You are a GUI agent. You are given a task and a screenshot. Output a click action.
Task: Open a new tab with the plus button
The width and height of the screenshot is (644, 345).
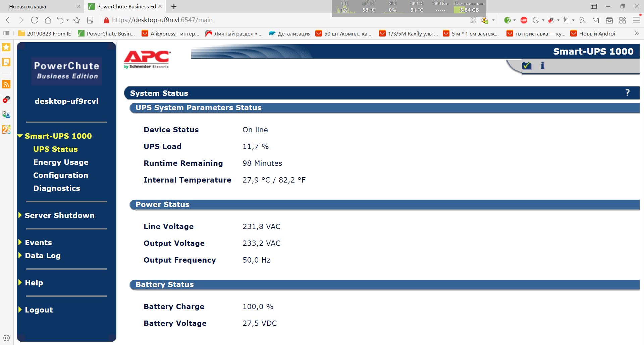[x=174, y=7]
